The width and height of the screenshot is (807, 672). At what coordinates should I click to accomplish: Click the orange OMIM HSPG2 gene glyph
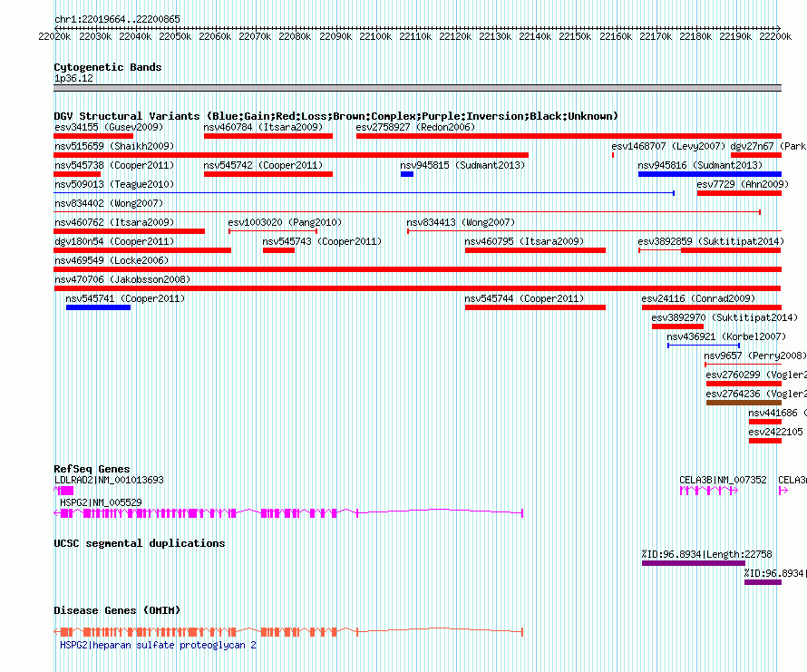pyautogui.click(x=288, y=632)
